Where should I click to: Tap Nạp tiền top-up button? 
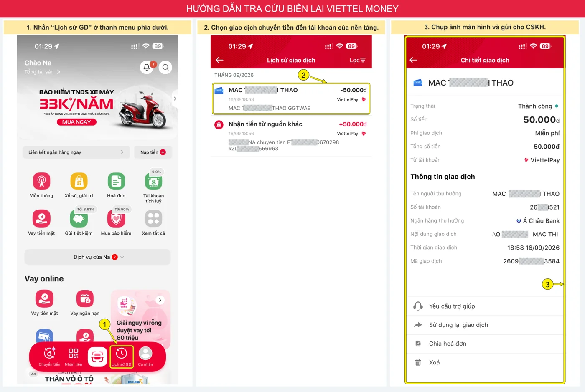[x=153, y=152]
